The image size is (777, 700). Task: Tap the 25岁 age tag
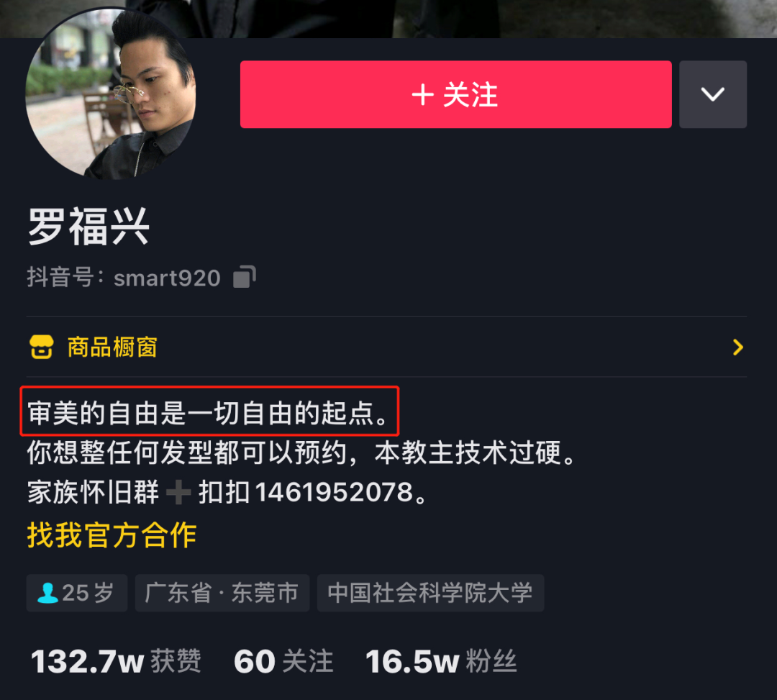[77, 593]
